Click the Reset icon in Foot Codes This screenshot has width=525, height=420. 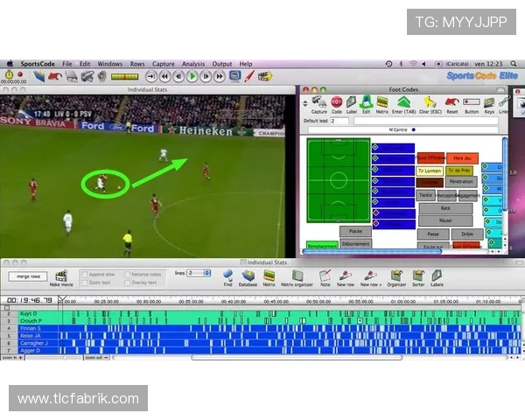pyautogui.click(x=451, y=103)
